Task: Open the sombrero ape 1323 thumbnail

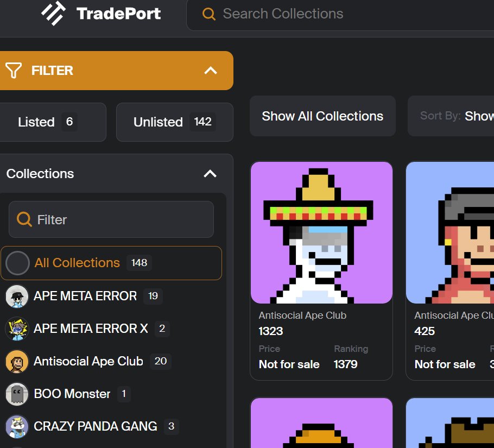Action: 322,232
